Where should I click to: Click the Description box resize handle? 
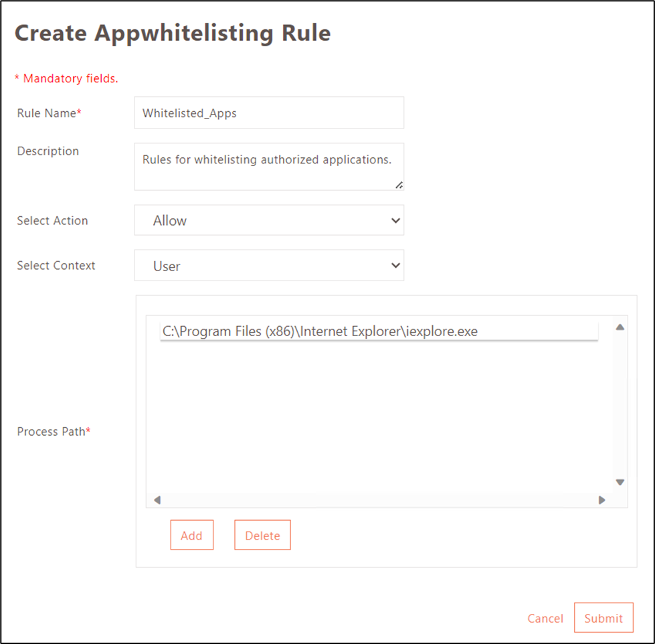click(399, 185)
